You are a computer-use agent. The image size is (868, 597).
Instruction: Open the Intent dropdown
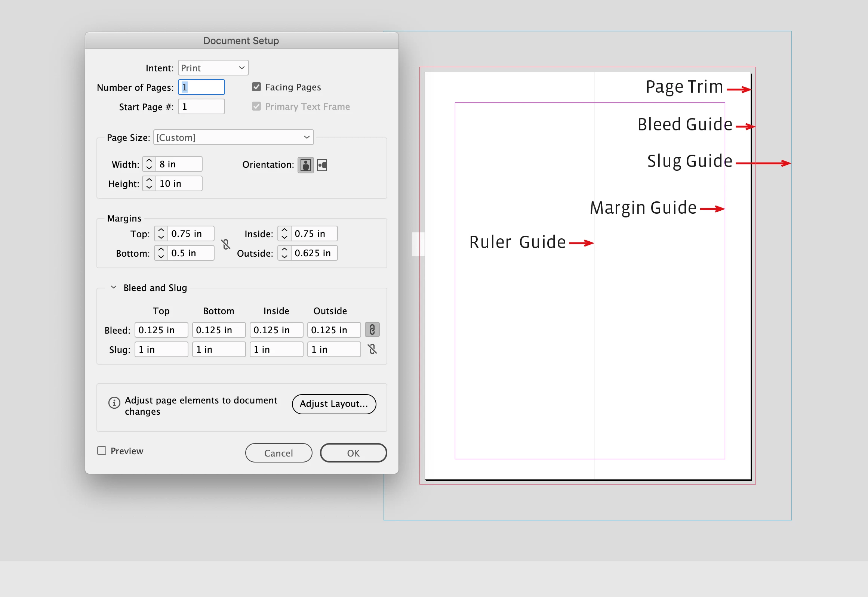(x=213, y=68)
